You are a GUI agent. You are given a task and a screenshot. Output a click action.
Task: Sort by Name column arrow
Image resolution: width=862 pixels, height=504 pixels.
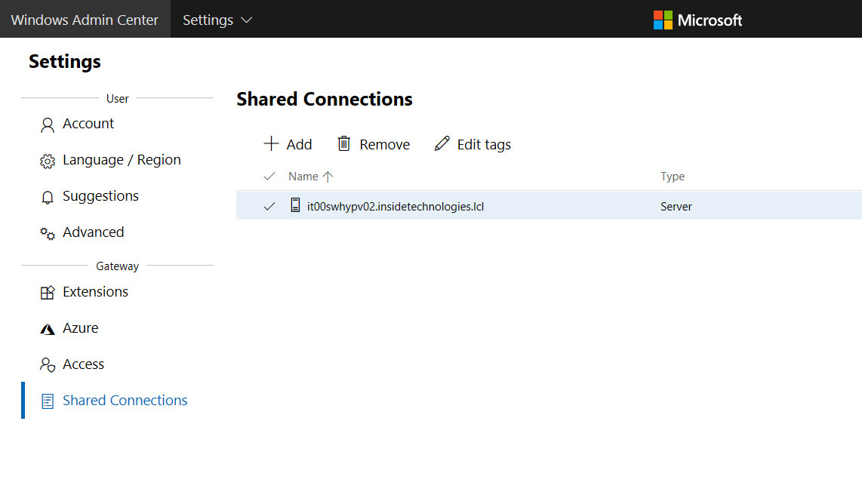click(328, 177)
